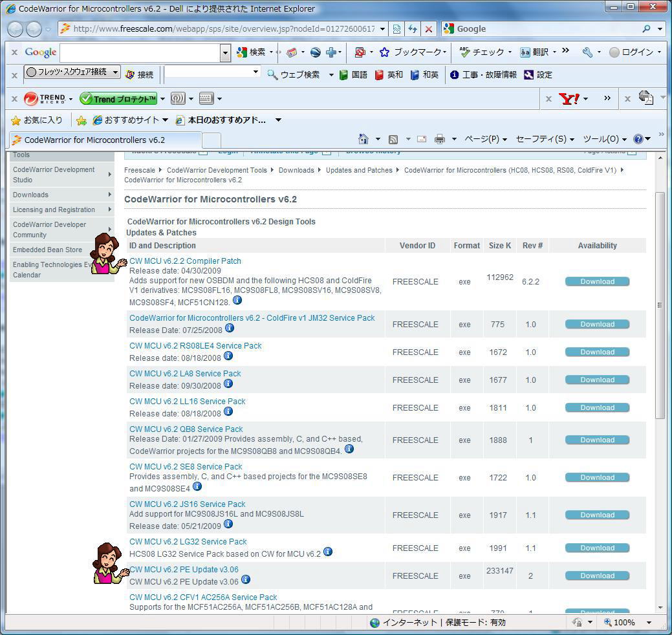Open Embedded Bean Store in sidebar
This screenshot has height=635, width=672.
point(47,250)
